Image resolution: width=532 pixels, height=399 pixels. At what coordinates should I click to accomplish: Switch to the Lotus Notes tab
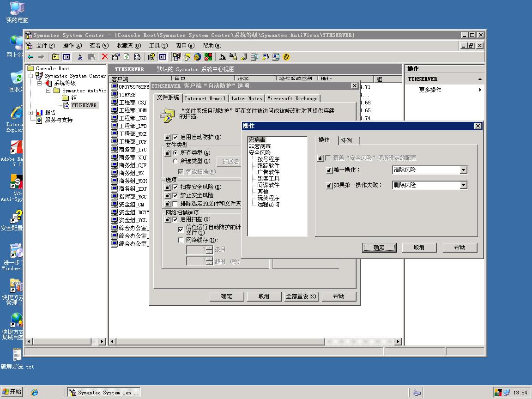[247, 98]
